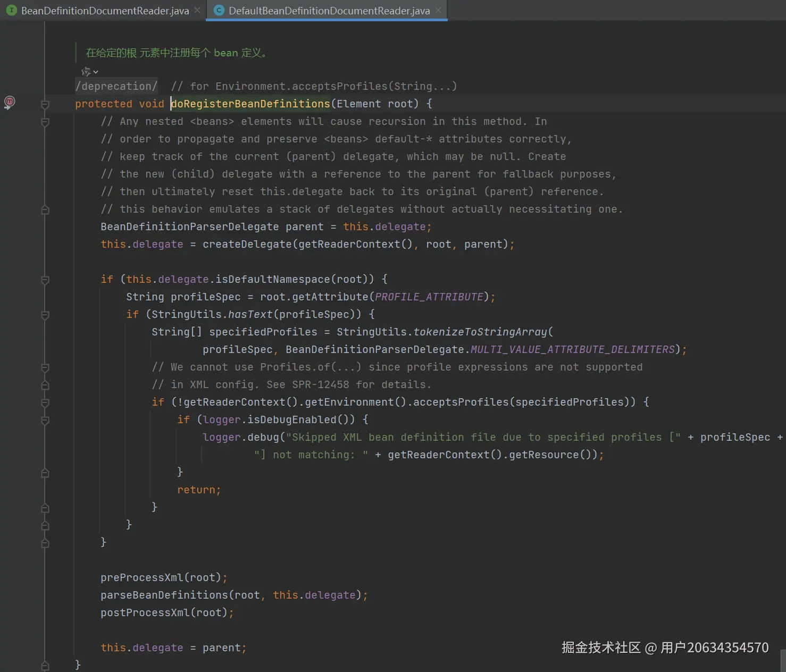Click the 'See SPR-12458 for details' comment
Image resolution: width=786 pixels, height=672 pixels.
click(349, 384)
